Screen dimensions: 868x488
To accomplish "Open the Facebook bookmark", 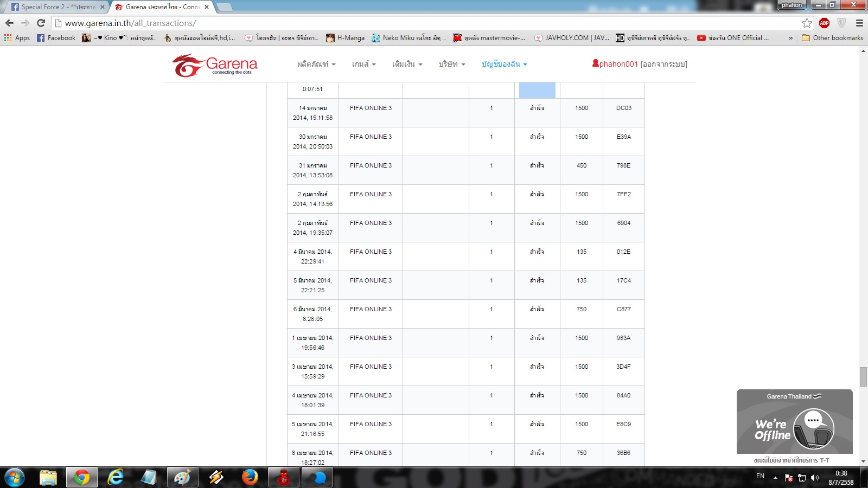I will coord(56,38).
